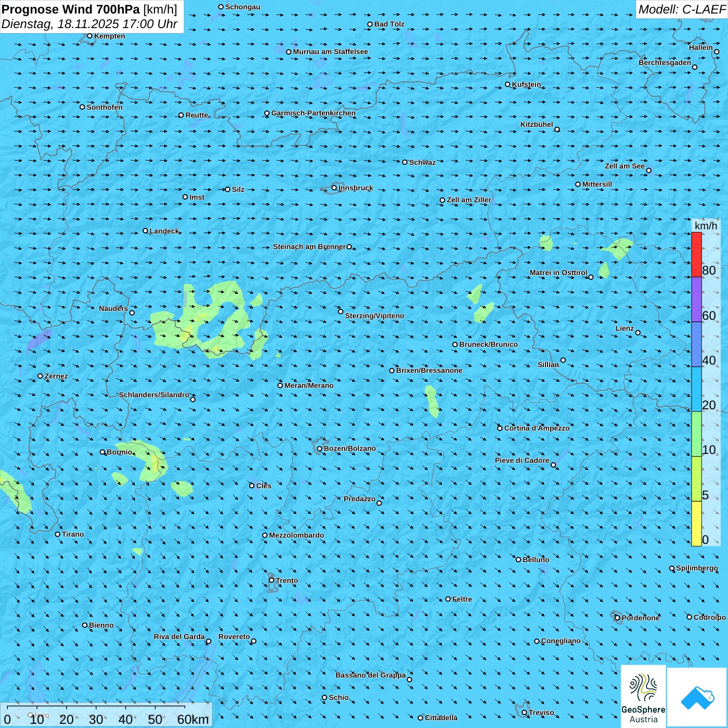
Task: Click the 'Zell am Ziller' label
Action: [x=469, y=200]
